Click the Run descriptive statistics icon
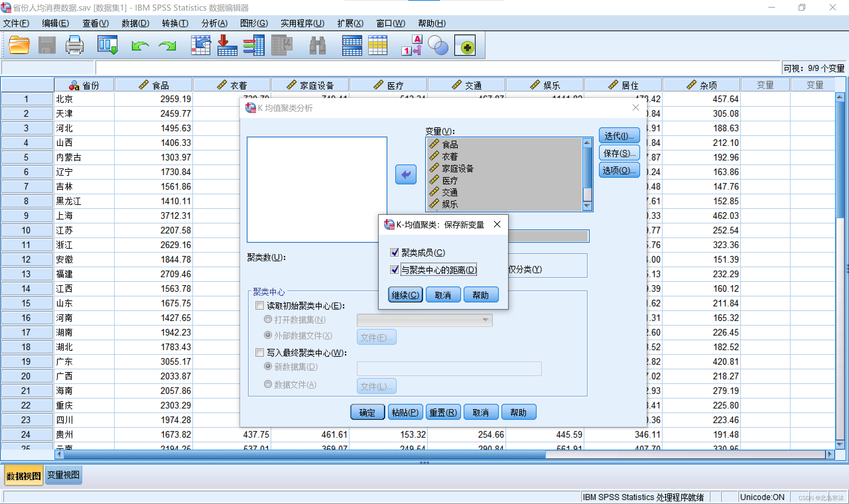This screenshot has height=504, width=849. [282, 45]
